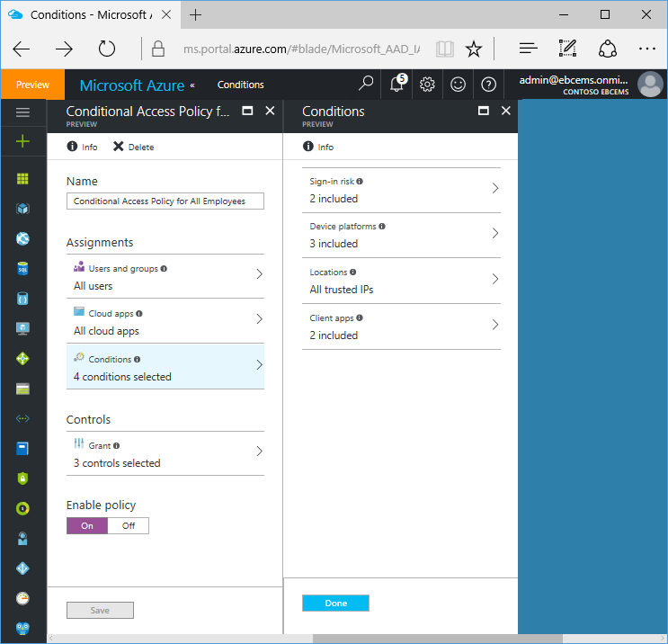Click the browser address bar

pyautogui.click(x=301, y=49)
